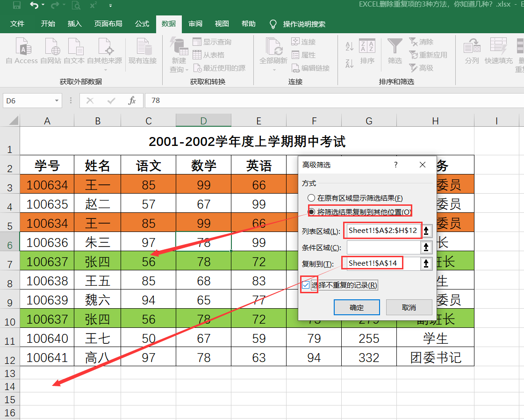Image resolution: width=524 pixels, height=420 pixels.
Task: Click Flash Fill (快速填充)
Action: coord(499,51)
